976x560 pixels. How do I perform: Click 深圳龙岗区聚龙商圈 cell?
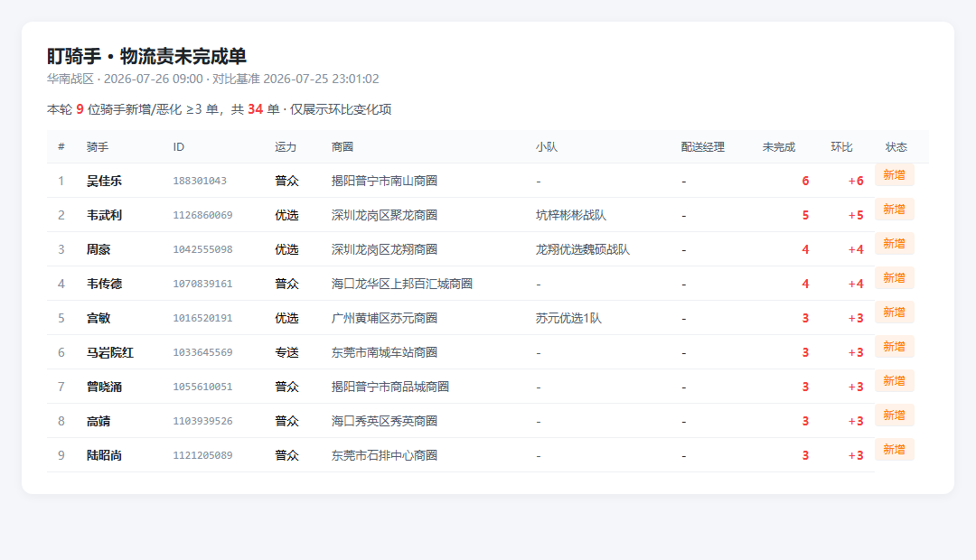coord(384,215)
